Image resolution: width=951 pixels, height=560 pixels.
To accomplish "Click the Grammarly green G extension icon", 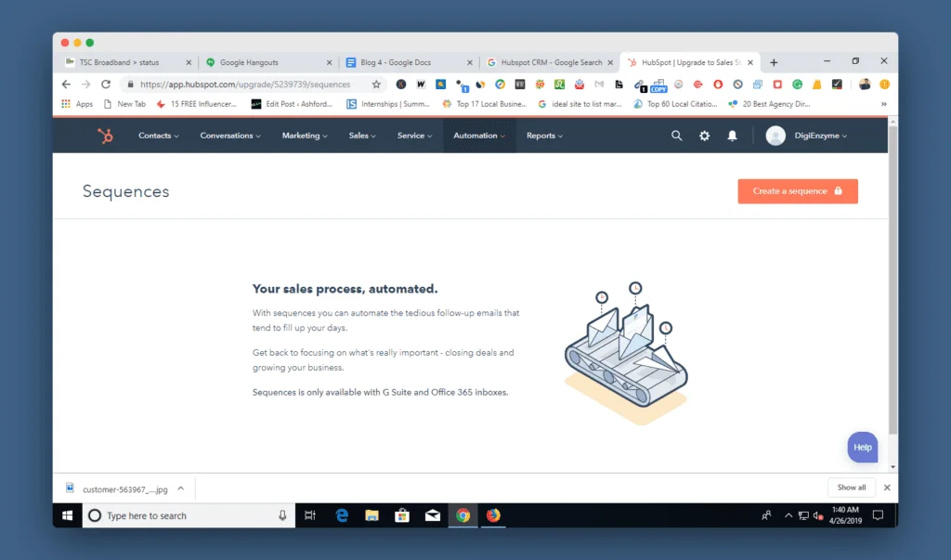I will click(x=797, y=85).
